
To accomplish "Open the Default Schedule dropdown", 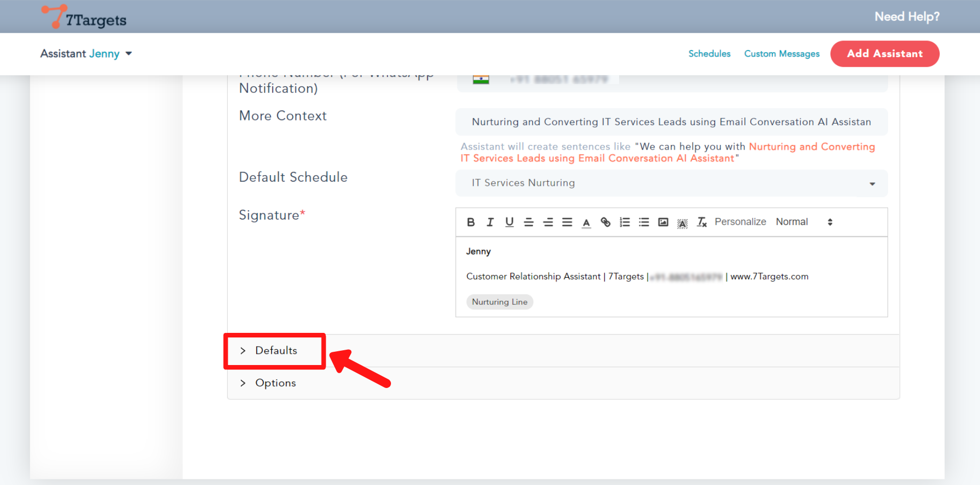I will coord(671,183).
